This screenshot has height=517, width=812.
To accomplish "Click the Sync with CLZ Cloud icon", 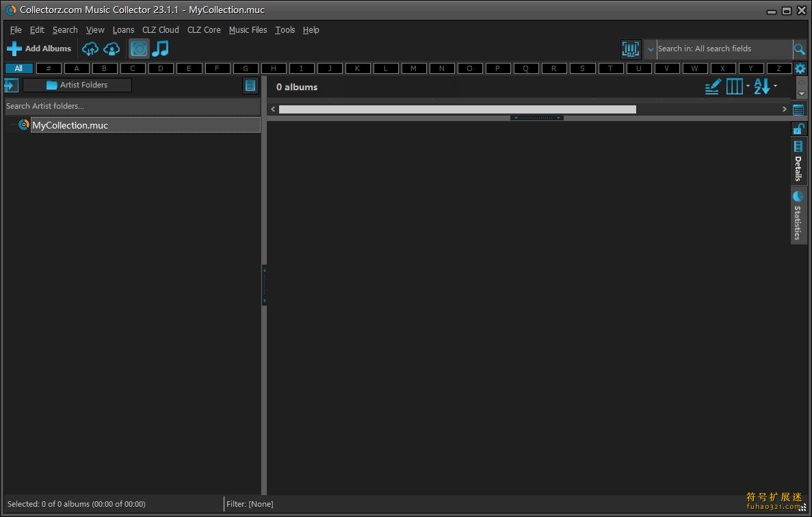I will click(90, 49).
